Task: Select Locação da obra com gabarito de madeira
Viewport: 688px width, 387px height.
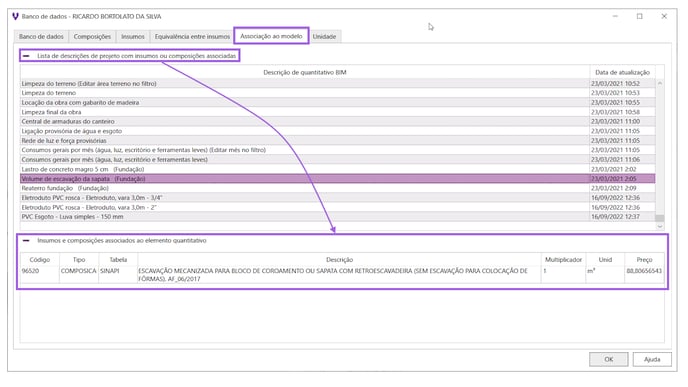Action: [337, 102]
